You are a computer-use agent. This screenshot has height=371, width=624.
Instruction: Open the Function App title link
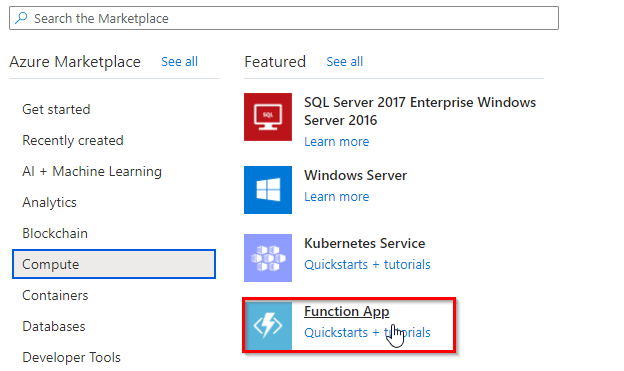click(x=347, y=311)
